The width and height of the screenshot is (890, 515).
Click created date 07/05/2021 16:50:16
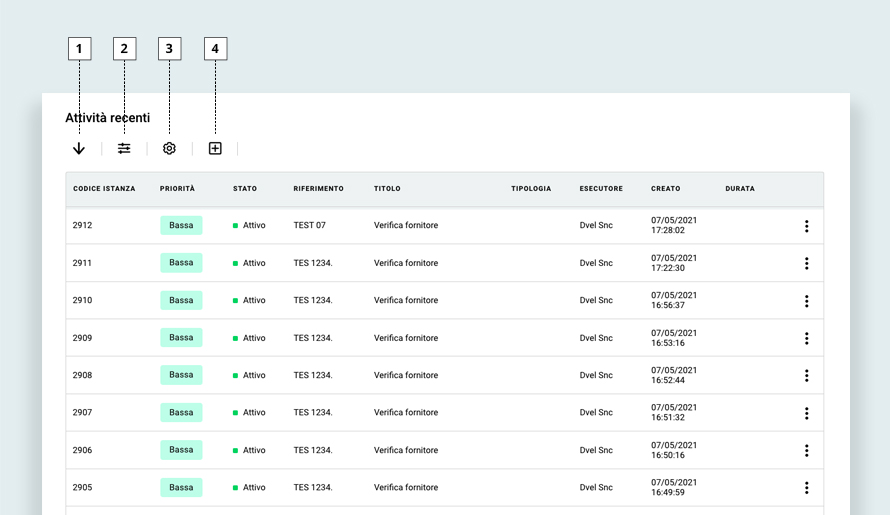674,450
